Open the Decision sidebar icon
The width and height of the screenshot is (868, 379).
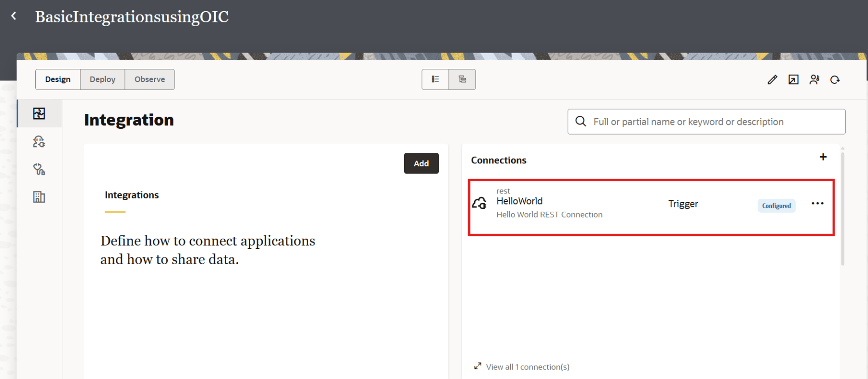click(x=39, y=169)
